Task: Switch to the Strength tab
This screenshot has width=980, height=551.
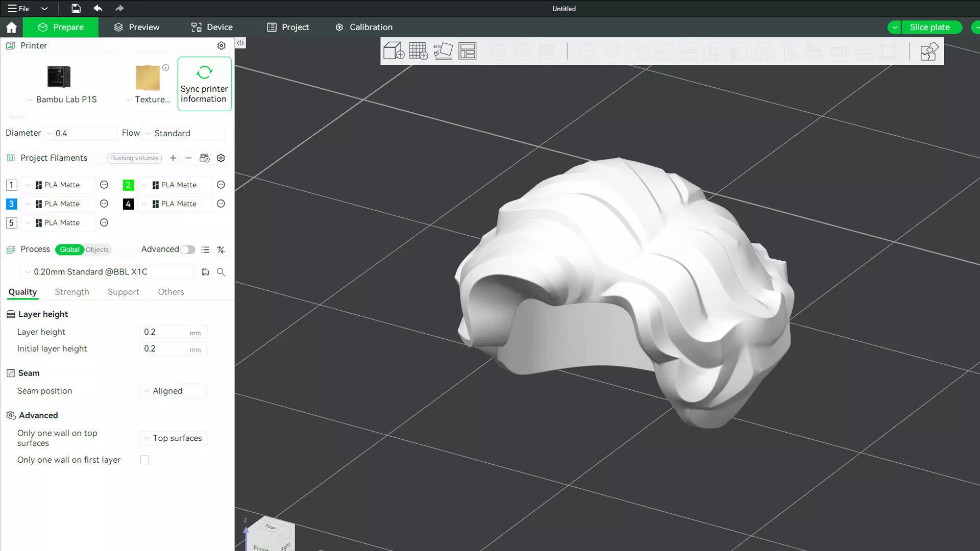Action: coord(72,292)
